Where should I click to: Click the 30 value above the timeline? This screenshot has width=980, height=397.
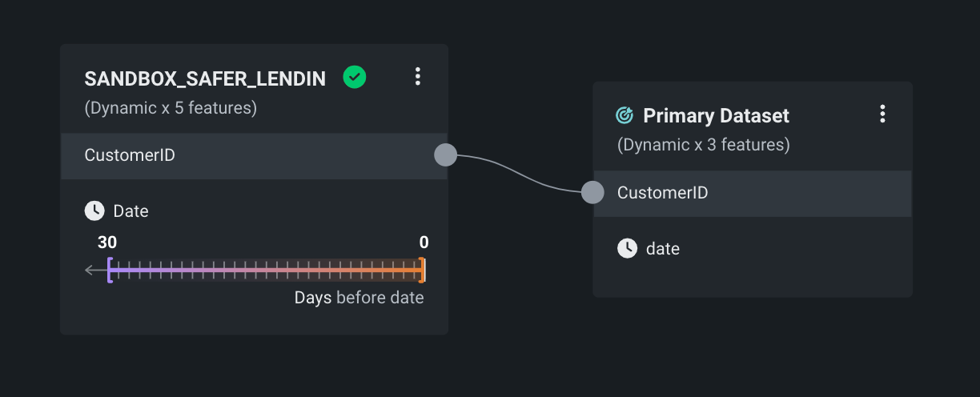tap(107, 243)
